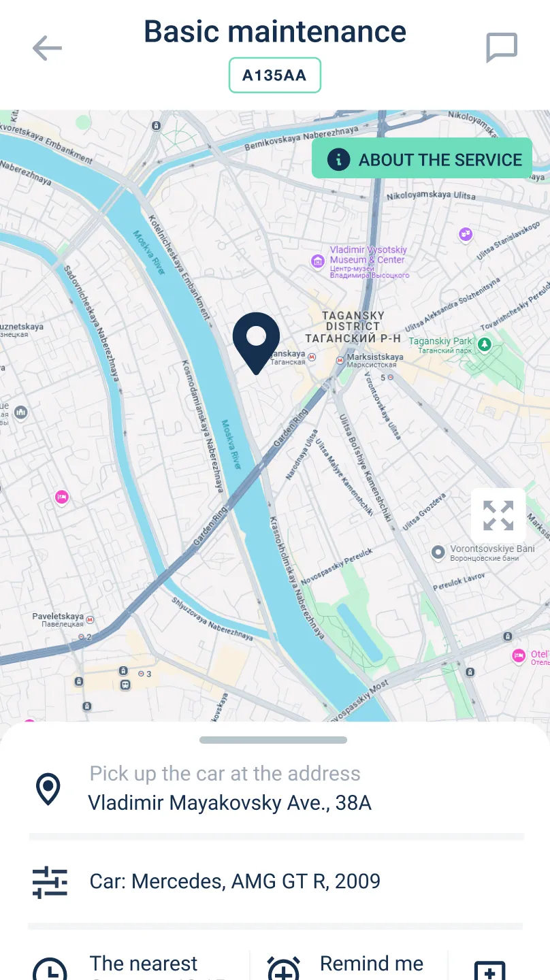Image resolution: width=550 pixels, height=980 pixels.
Task: Tap Vladimir Vysotskiy Museum marker on map
Action: coord(317,261)
